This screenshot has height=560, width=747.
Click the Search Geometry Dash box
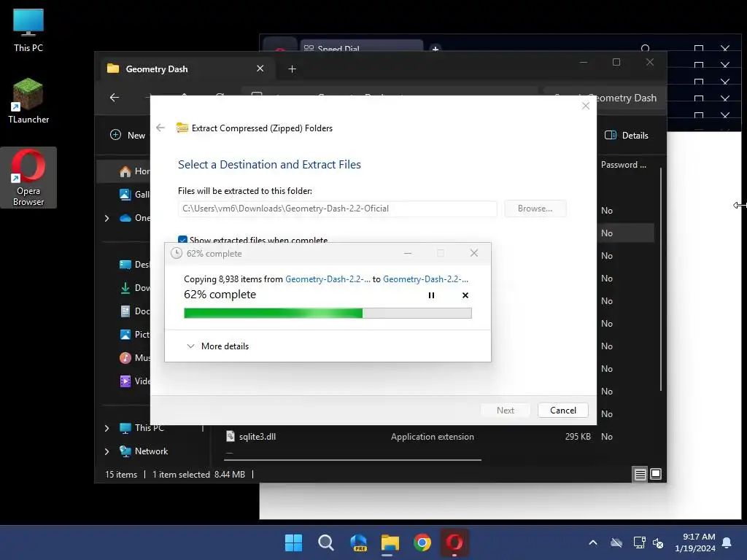tap(630, 98)
